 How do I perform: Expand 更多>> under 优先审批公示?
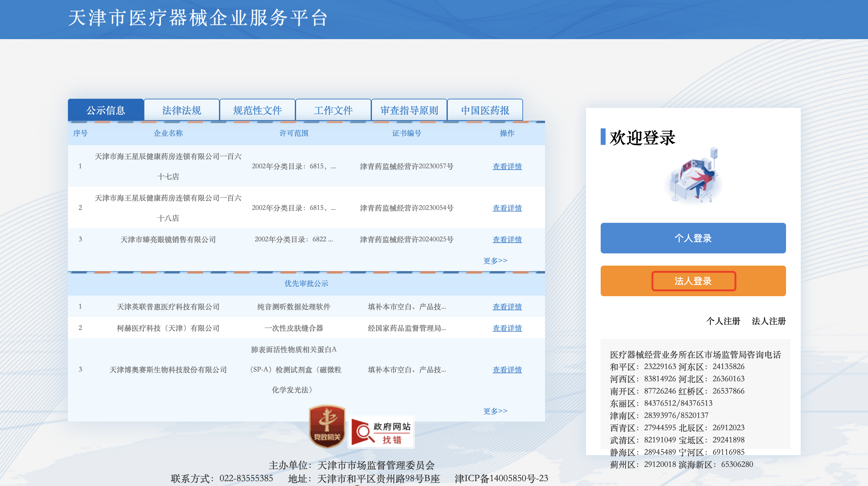[495, 411]
